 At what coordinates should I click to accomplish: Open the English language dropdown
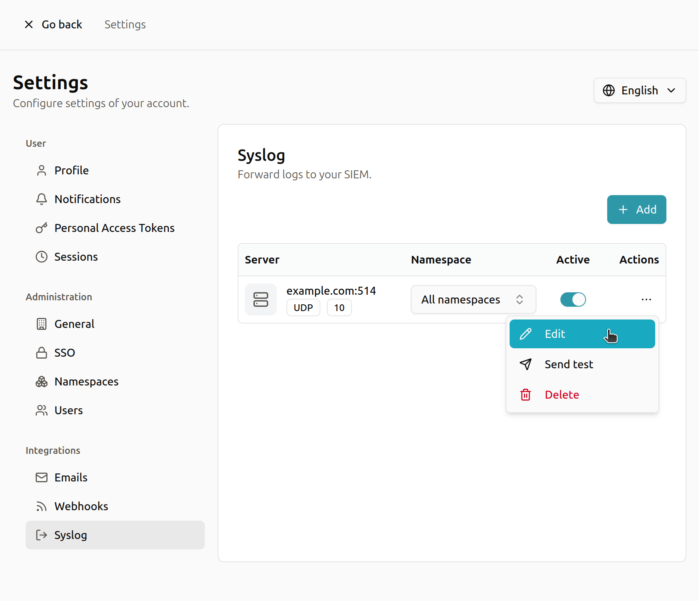pyautogui.click(x=640, y=90)
